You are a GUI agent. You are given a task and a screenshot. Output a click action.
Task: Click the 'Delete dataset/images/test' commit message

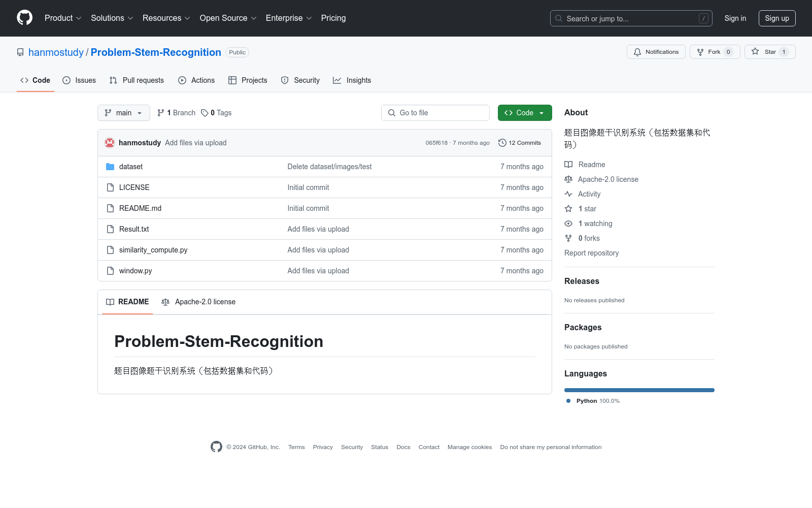pos(329,167)
